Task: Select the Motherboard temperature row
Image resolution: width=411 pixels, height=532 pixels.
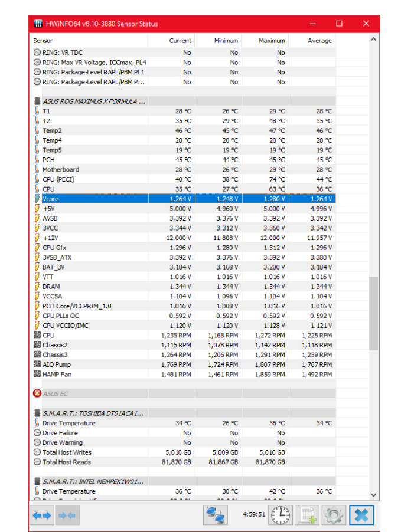Action: 182,169
